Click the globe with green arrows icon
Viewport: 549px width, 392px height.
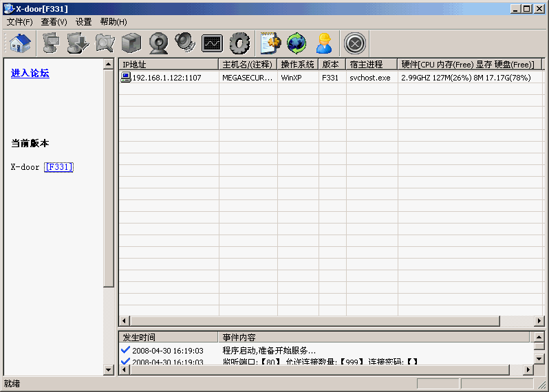[x=297, y=43]
